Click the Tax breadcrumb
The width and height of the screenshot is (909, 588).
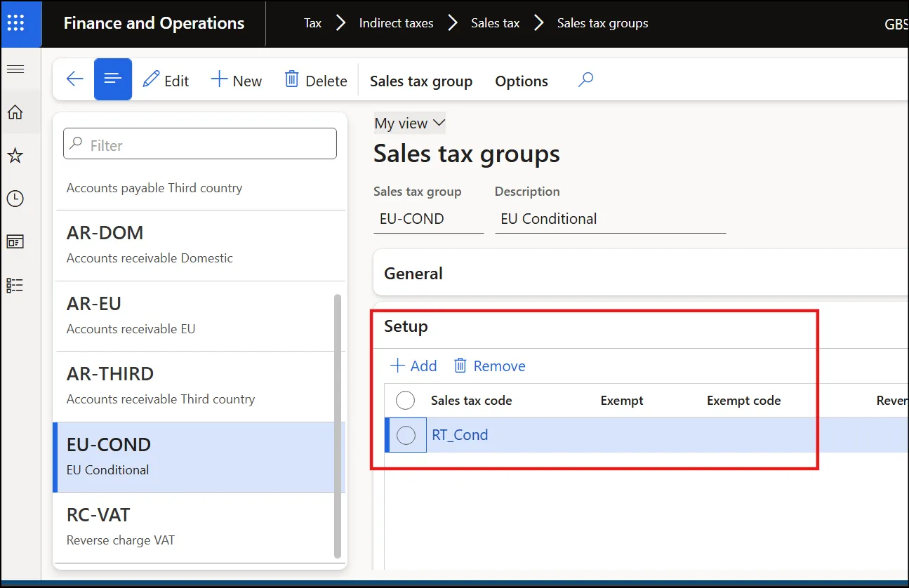pyautogui.click(x=312, y=23)
